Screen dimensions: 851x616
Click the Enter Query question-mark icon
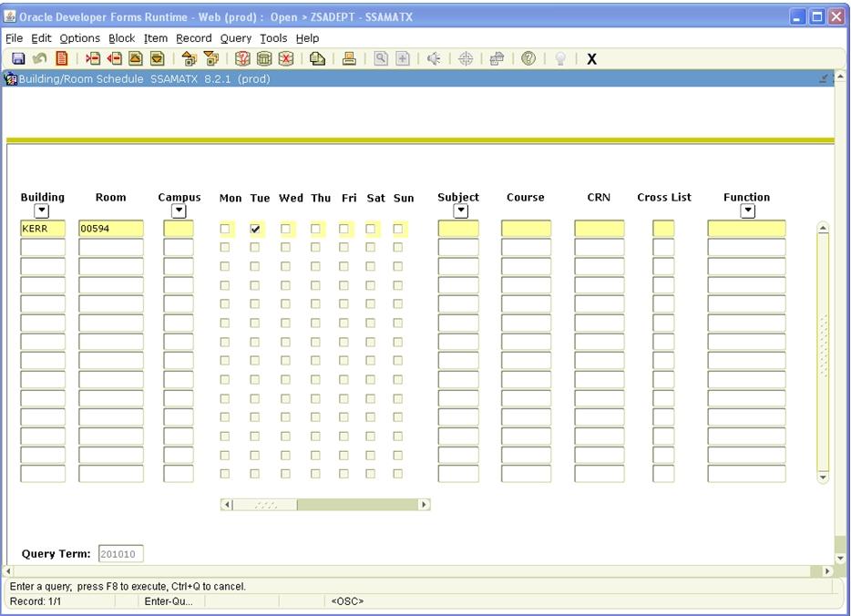pyautogui.click(x=242, y=58)
